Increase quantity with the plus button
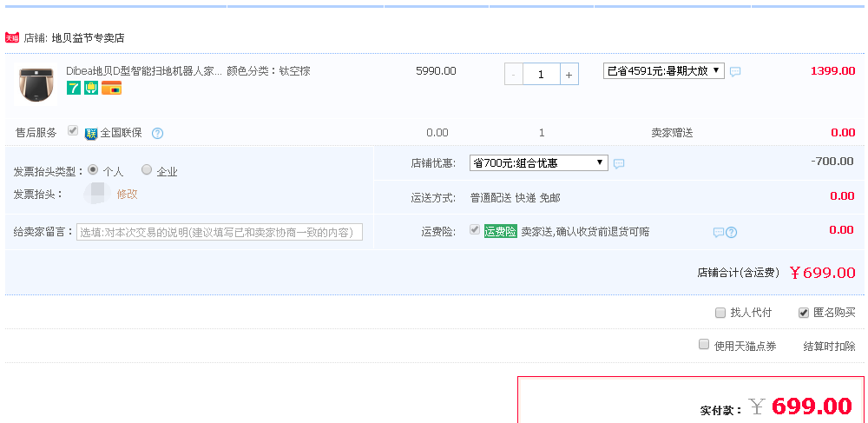The width and height of the screenshot is (868, 423). point(569,75)
